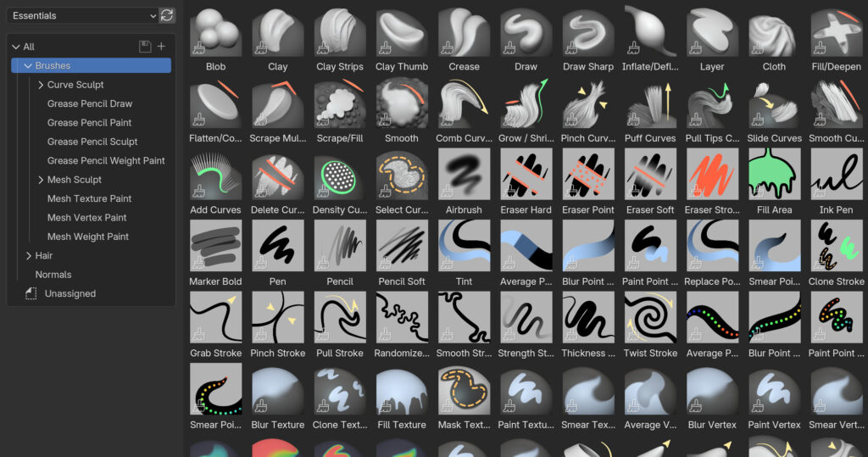This screenshot has width=868, height=457.
Task: Select the Clay Thumb brush
Action: 402,31
